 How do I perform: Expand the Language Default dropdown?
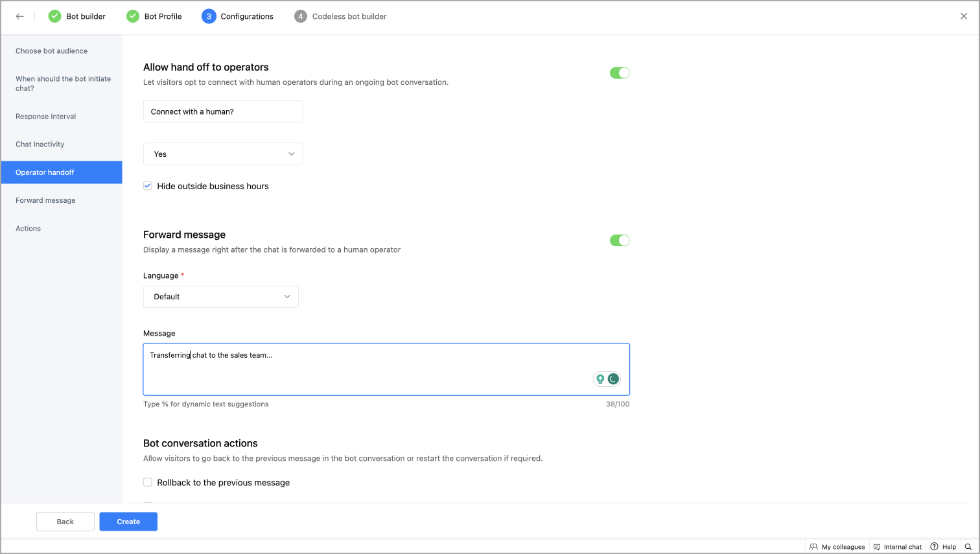tap(220, 297)
